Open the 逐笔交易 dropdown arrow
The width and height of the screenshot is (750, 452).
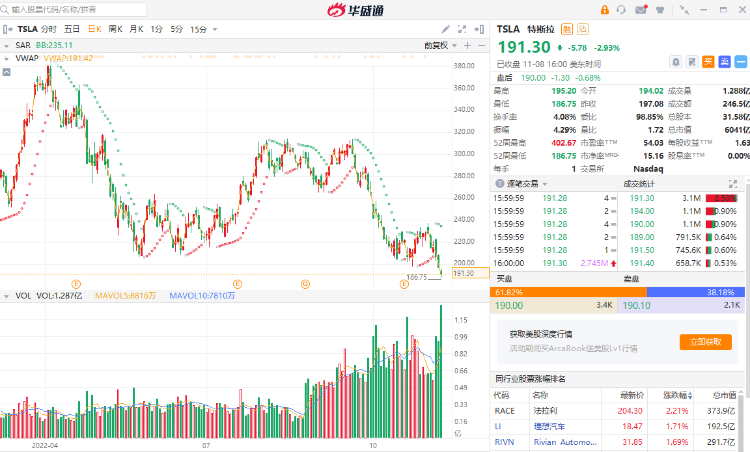(545, 184)
